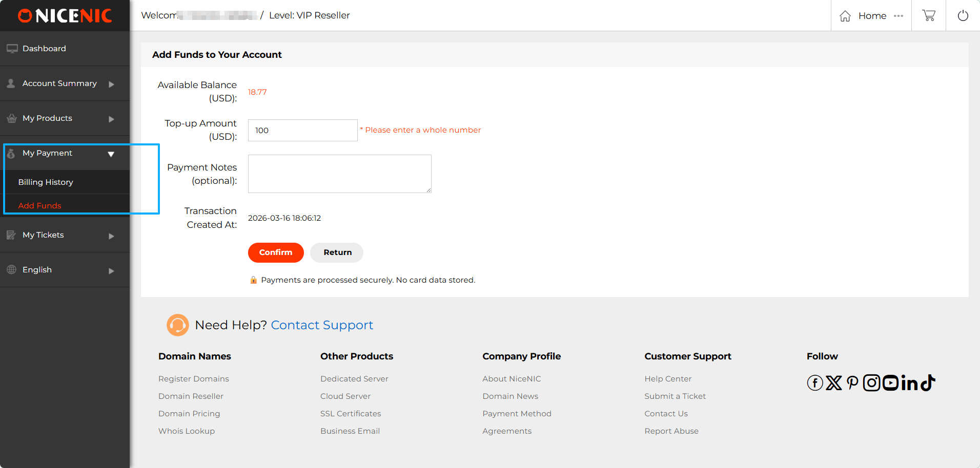Click into the Payment Notes textarea
The image size is (980, 468).
pos(339,174)
